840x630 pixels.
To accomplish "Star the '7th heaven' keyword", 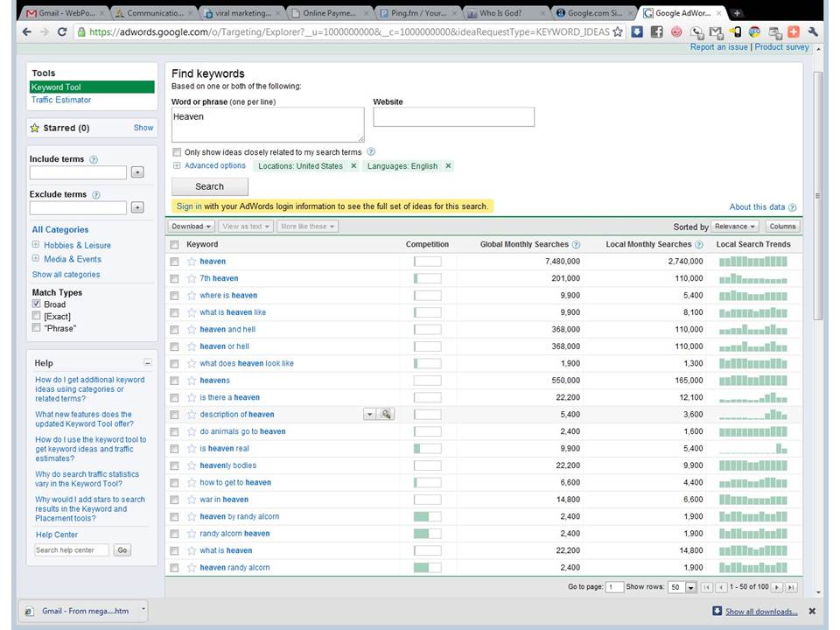I will [x=192, y=278].
